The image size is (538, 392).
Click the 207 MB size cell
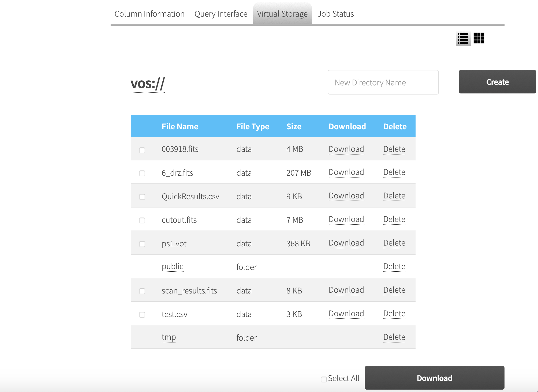[x=299, y=173]
